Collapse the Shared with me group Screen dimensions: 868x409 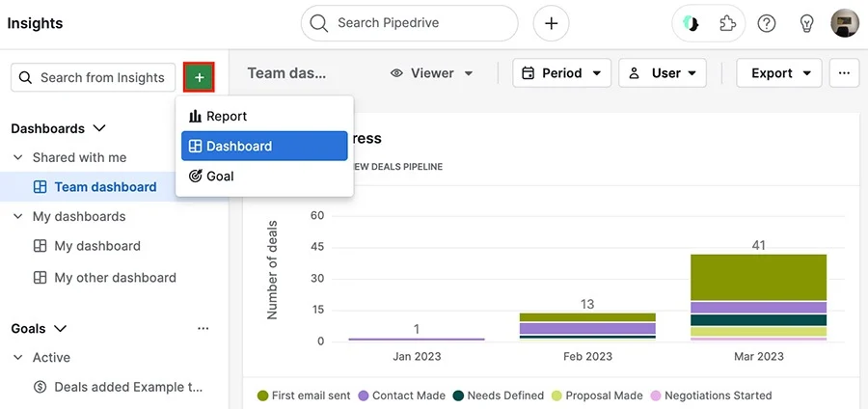coord(18,157)
